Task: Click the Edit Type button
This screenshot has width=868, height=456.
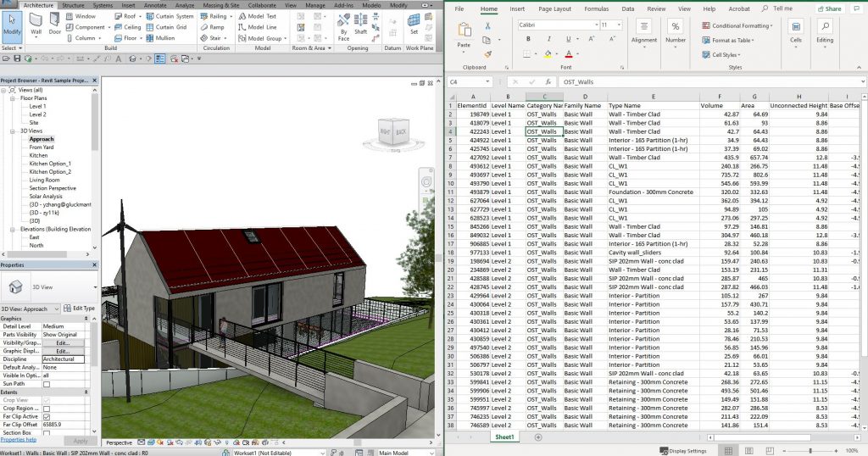Action: tap(79, 309)
